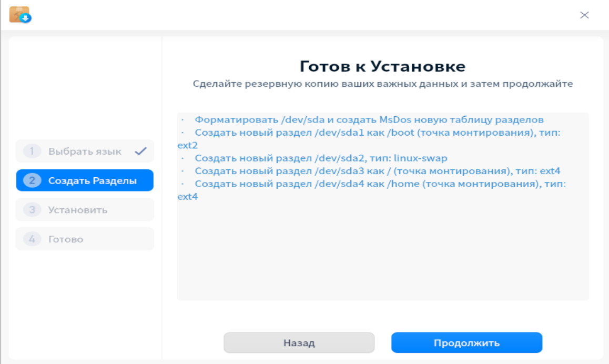Click the step number 4 circle
This screenshot has width=609, height=364.
pos(33,239)
